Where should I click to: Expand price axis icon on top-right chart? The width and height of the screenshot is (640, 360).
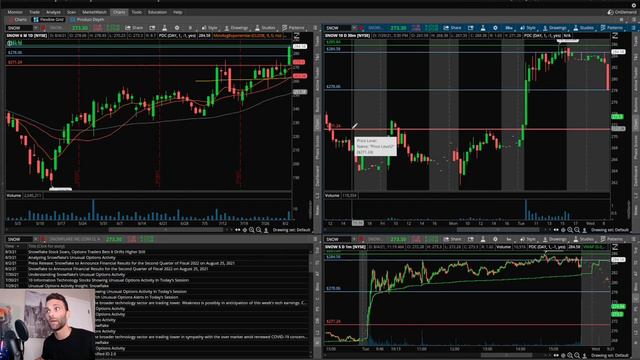pos(615,36)
